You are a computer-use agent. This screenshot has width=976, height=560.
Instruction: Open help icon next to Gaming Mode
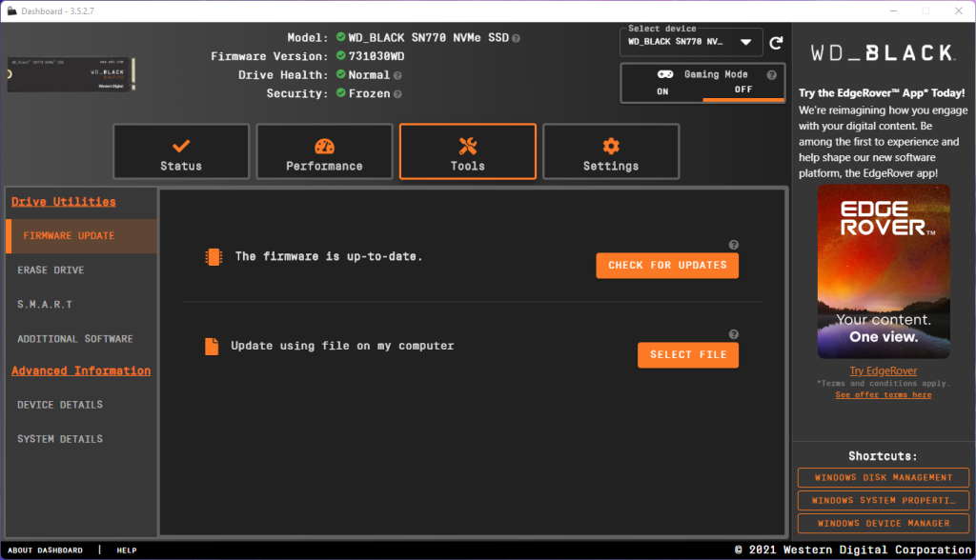pyautogui.click(x=771, y=74)
